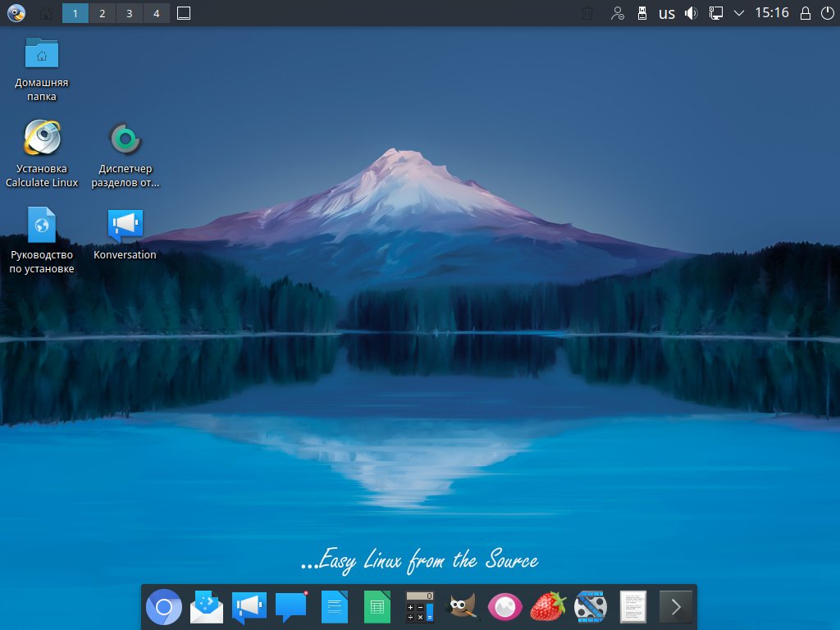The width and height of the screenshot is (840, 630).
Task: Launch Konversation megaphone icon in dock
Action: click(x=249, y=607)
